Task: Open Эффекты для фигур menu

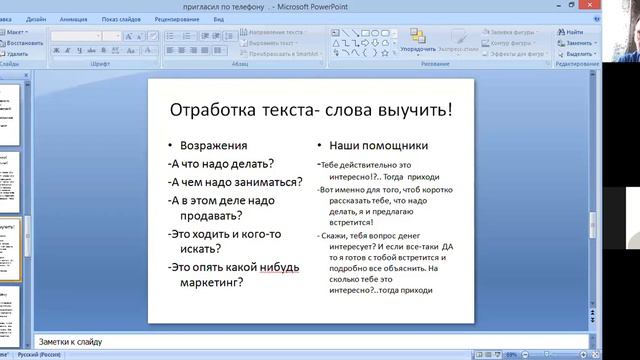Action: (515, 53)
